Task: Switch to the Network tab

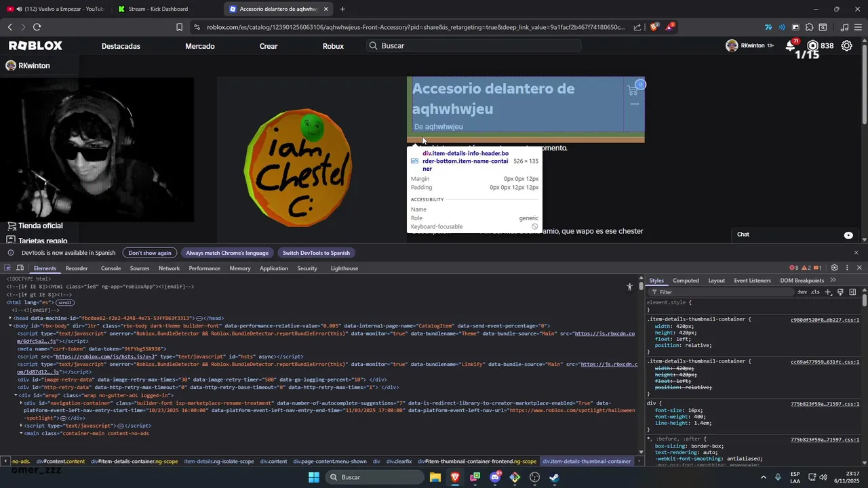Action: (169, 268)
